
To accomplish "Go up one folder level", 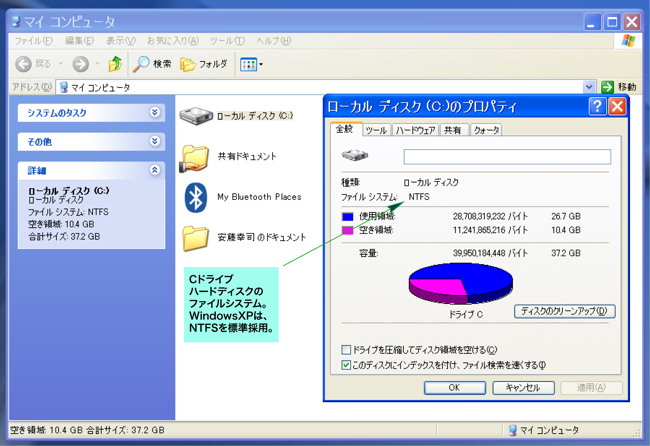I will [x=115, y=64].
